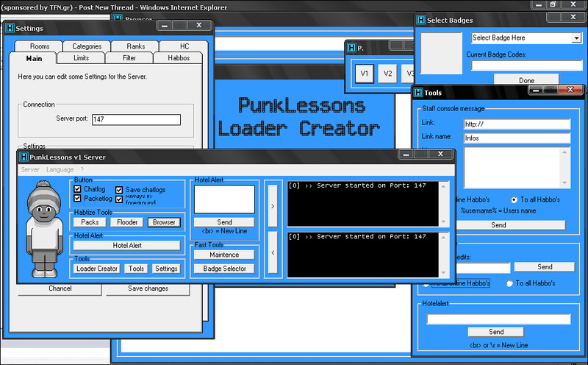Click the H icon in Settings title bar
588x365 pixels.
[9, 29]
